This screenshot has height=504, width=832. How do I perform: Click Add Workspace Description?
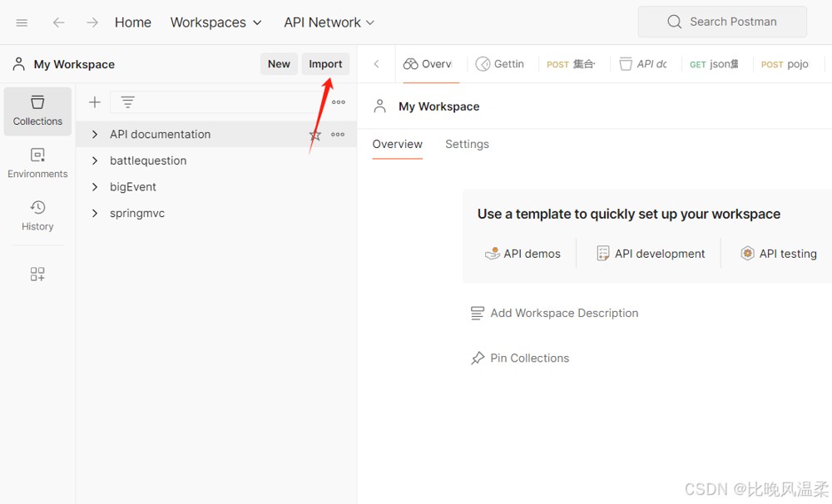(x=554, y=313)
